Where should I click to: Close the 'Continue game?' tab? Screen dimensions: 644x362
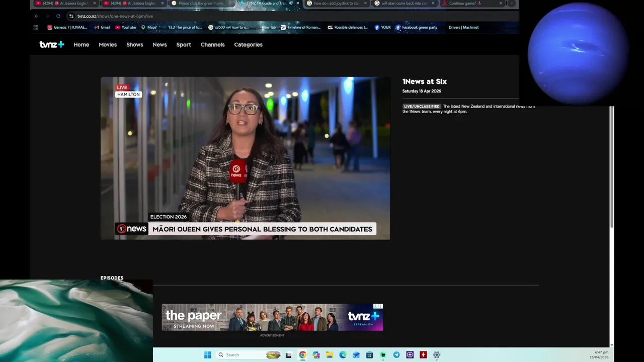(x=501, y=4)
